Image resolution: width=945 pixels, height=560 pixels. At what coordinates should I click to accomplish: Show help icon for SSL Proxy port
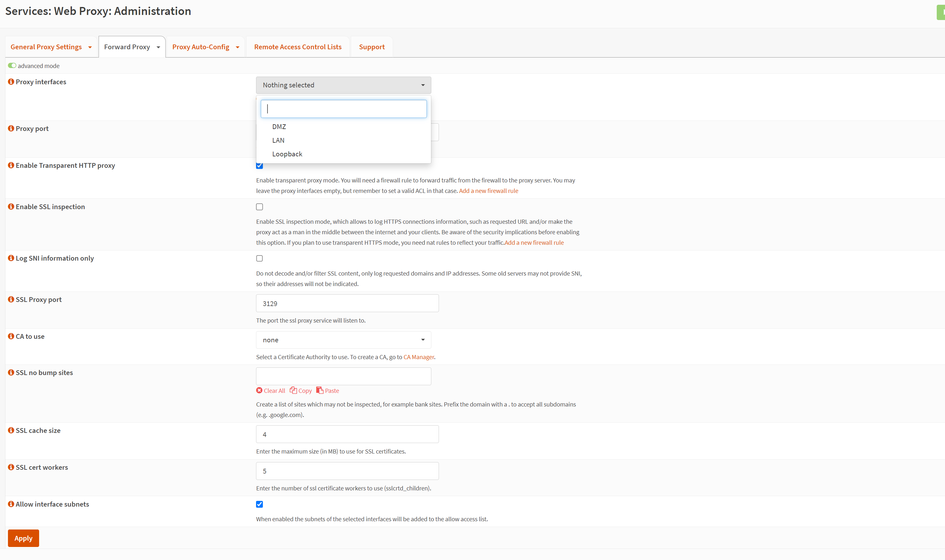coord(11,299)
